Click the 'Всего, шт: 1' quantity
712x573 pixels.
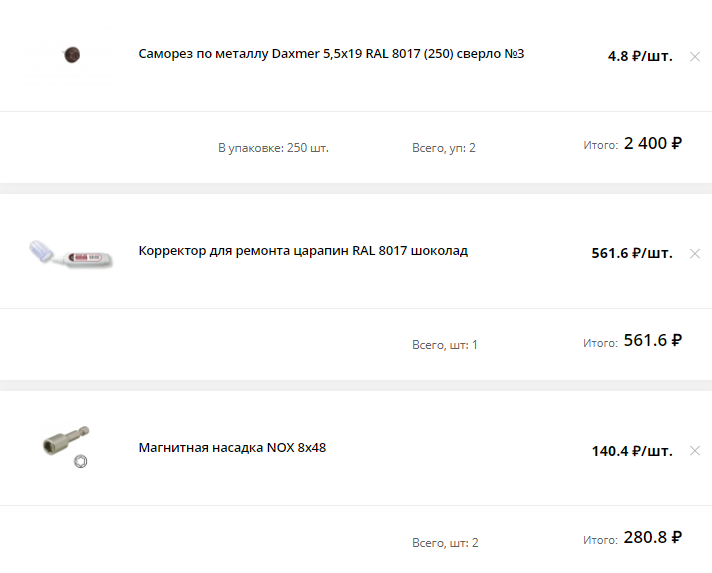tap(445, 345)
